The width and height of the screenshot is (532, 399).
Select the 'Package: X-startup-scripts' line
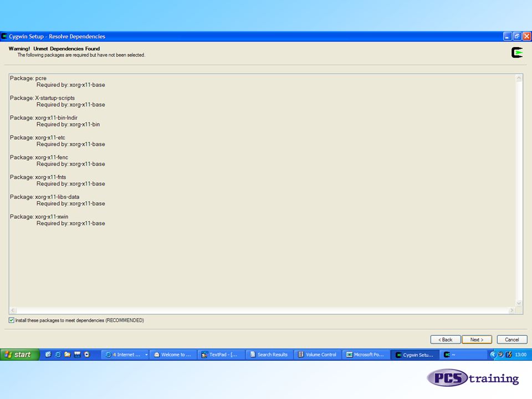click(43, 98)
